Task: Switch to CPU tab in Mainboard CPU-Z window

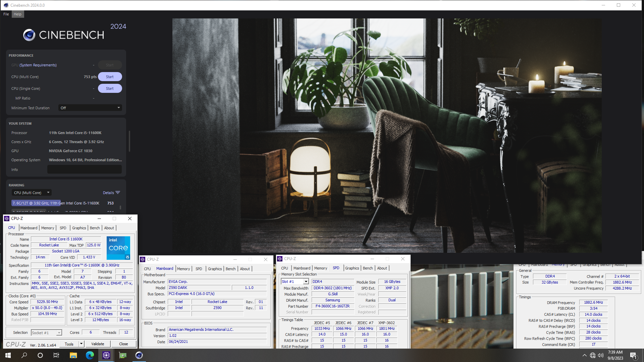Action: coord(147,269)
